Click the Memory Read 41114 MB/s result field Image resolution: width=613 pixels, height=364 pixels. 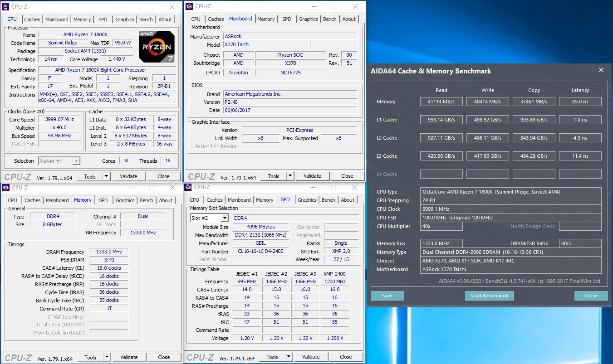(441, 102)
